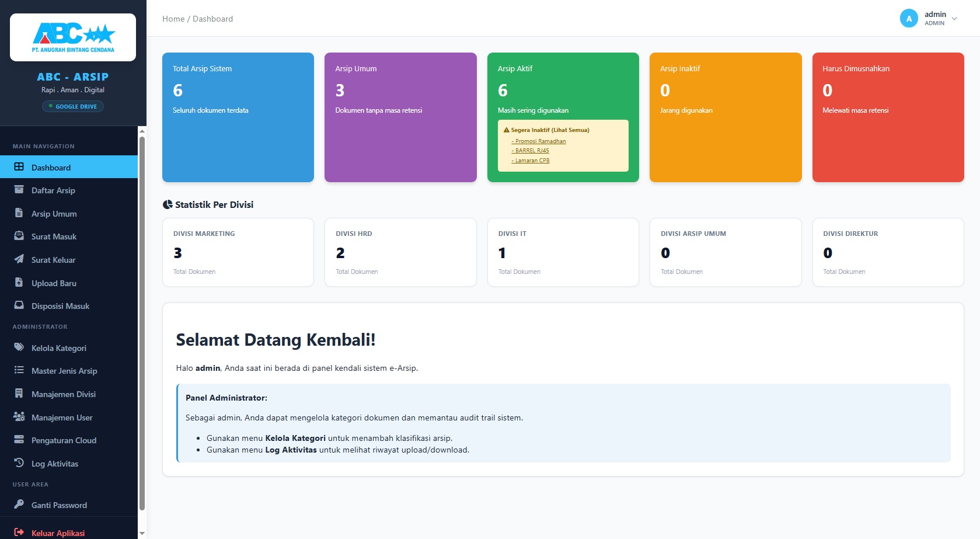Click the Log Aktivitas history icon
The image size is (980, 539).
point(19,463)
